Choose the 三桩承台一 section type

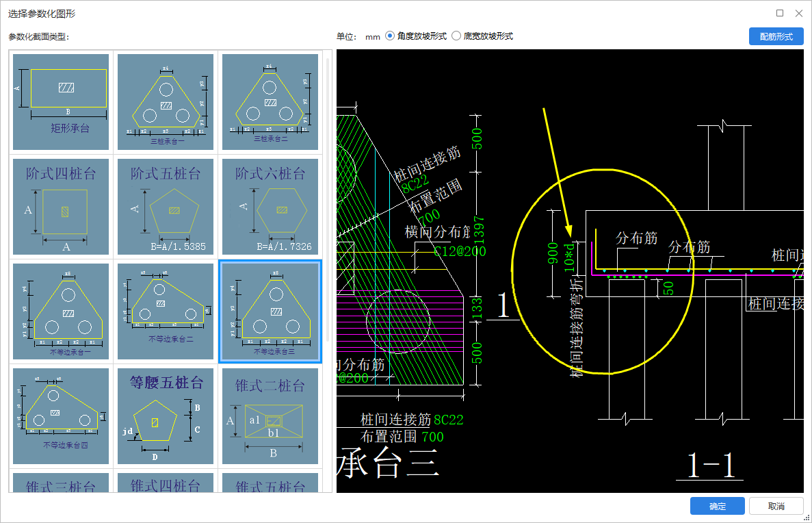(x=165, y=101)
